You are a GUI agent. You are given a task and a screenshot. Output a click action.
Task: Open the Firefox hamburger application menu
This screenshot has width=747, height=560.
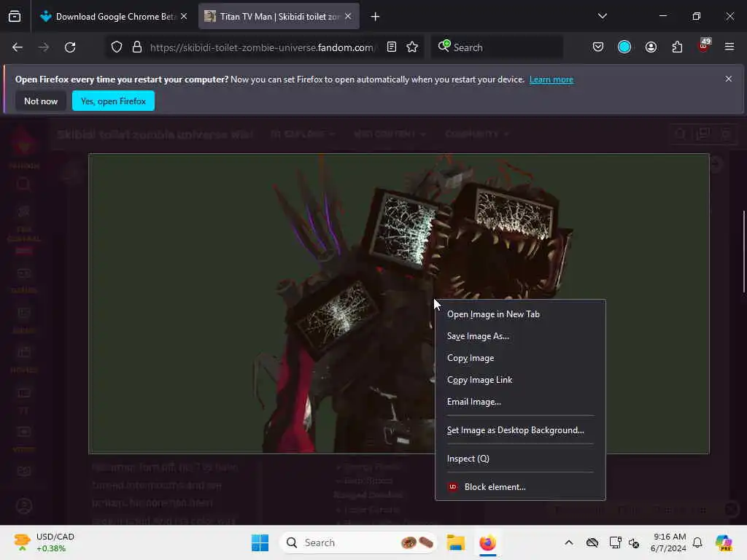coord(729,47)
